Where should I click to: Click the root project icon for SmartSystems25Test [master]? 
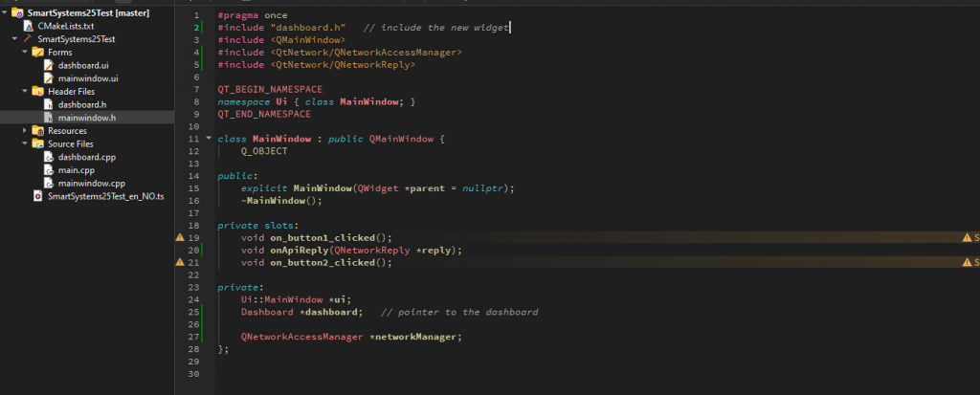pos(18,12)
